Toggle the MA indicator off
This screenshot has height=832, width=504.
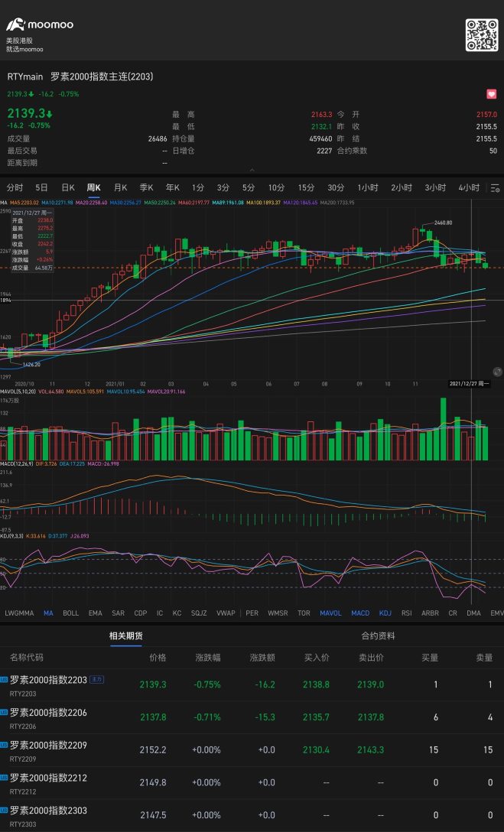[x=48, y=613]
